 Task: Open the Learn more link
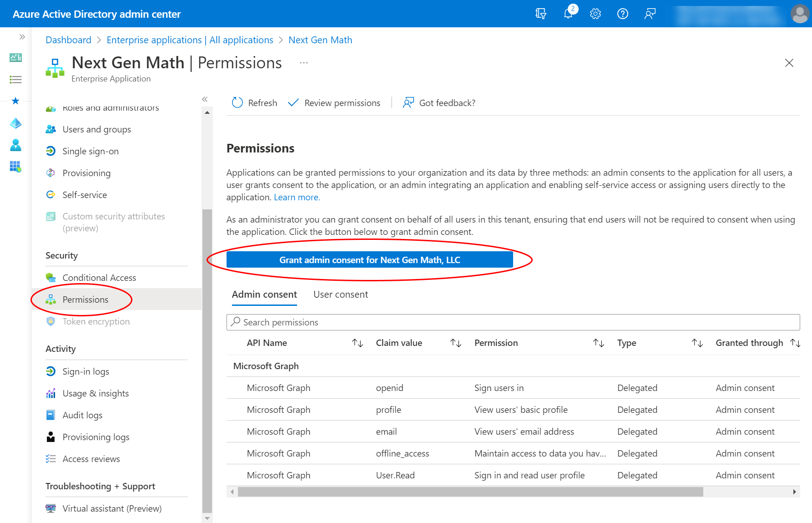point(297,197)
